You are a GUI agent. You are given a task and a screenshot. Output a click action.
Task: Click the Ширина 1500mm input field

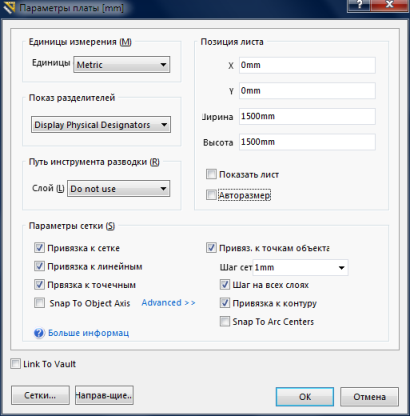pyautogui.click(x=307, y=116)
